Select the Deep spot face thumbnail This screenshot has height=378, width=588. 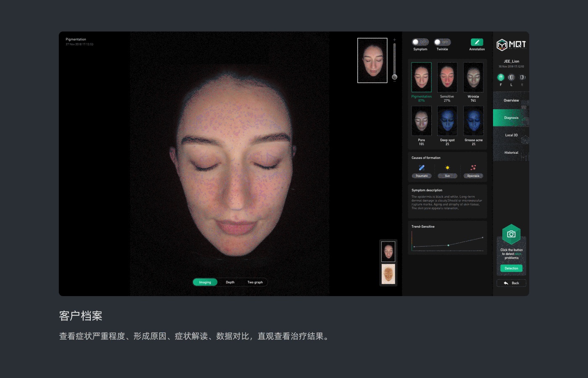447,121
